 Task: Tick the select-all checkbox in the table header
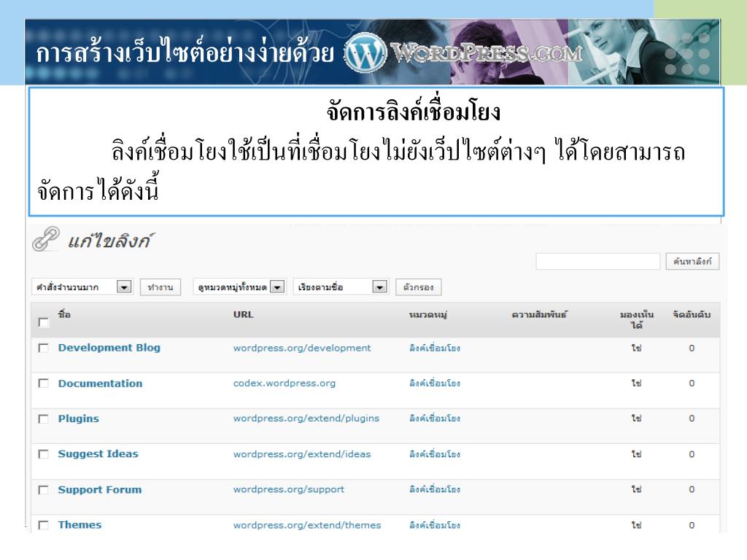click(43, 322)
